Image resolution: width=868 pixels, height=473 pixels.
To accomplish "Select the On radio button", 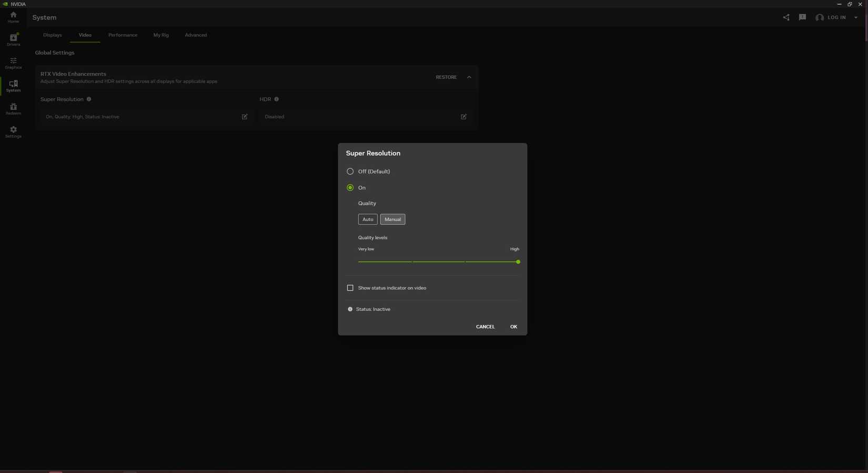I will tap(350, 188).
